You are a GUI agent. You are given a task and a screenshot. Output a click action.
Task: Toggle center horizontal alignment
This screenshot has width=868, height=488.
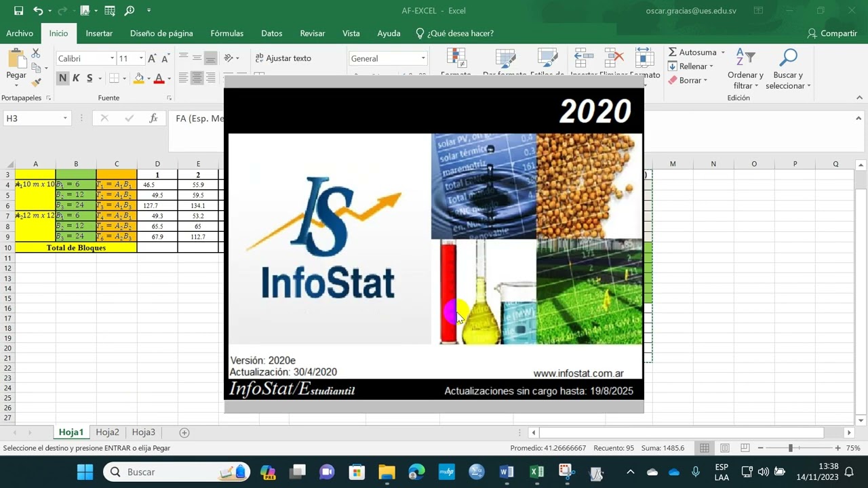[197, 79]
